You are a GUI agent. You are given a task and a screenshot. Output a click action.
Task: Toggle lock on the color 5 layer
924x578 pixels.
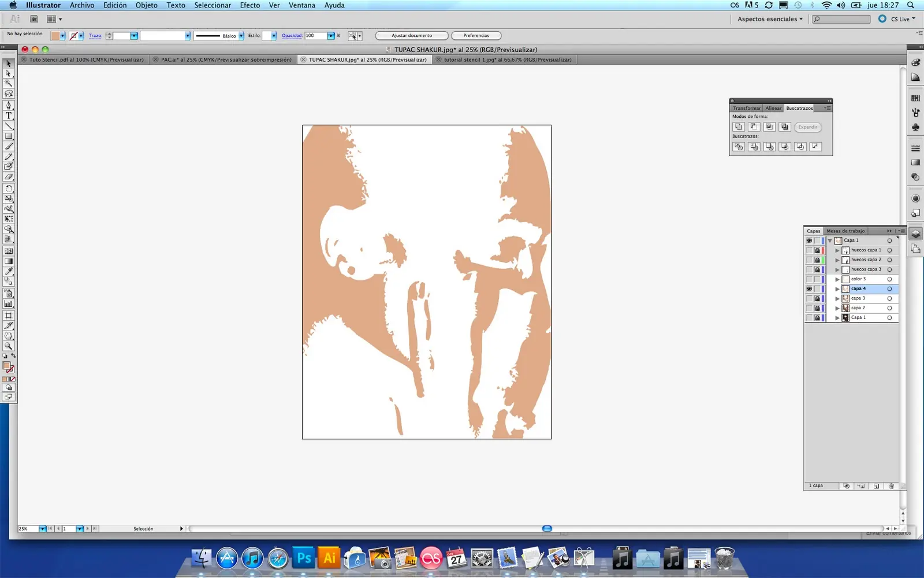817,279
